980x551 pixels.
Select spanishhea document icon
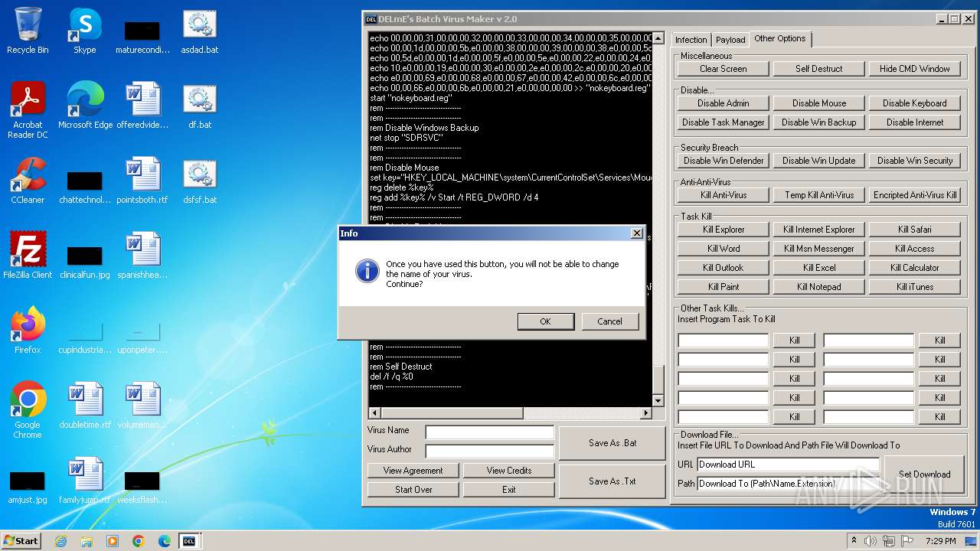142,256
